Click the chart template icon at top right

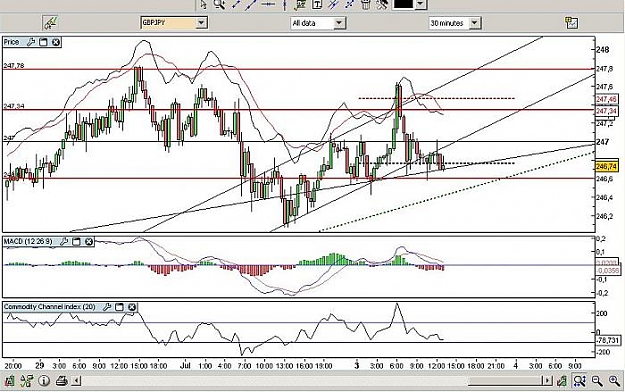(x=572, y=23)
